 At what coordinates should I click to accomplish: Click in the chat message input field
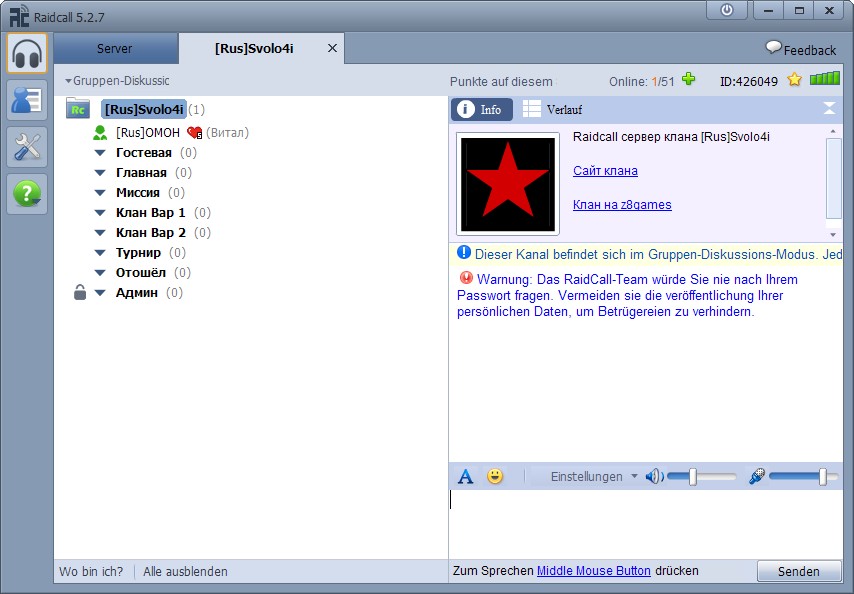(645, 523)
